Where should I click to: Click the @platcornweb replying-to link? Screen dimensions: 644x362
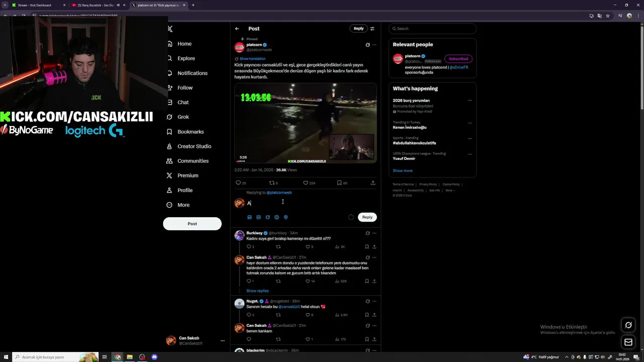279,193
